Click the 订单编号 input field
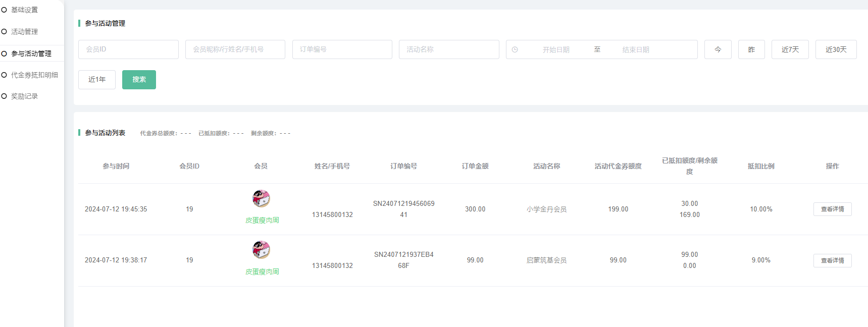The height and width of the screenshot is (327, 868). (x=342, y=49)
